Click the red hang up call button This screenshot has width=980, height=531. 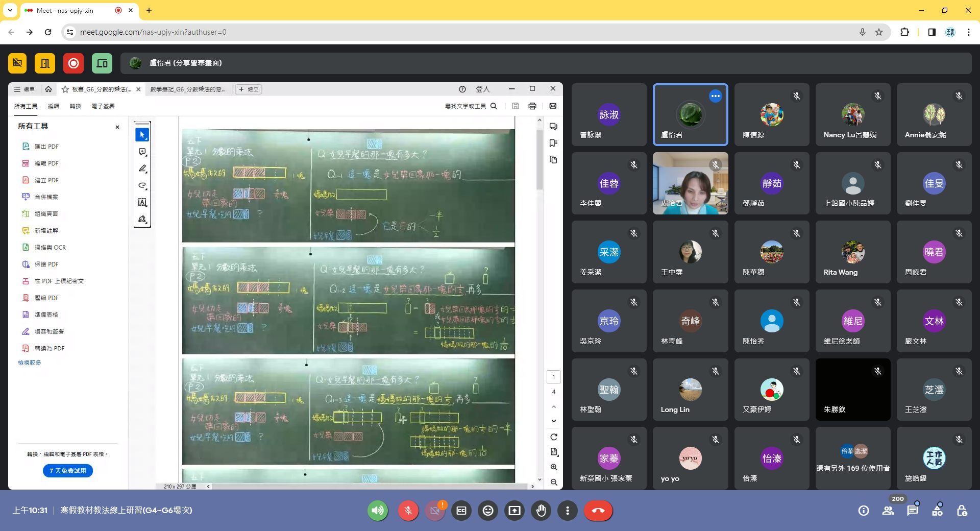coord(598,511)
